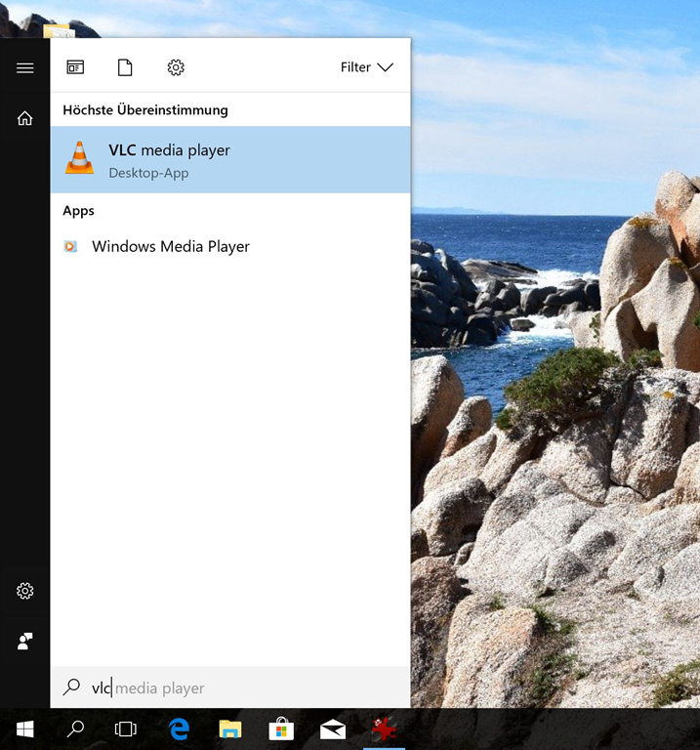Expand the hamburger menu in search sidebar
The height and width of the screenshot is (750, 700).
[x=25, y=67]
